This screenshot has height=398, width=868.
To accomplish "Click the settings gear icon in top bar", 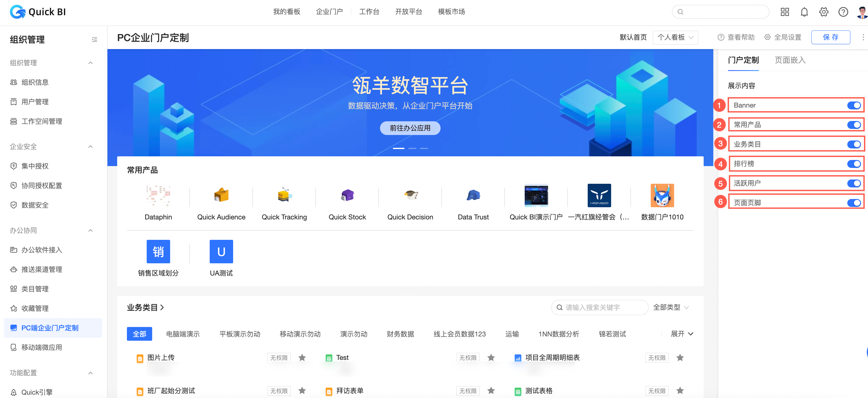I will (x=824, y=12).
